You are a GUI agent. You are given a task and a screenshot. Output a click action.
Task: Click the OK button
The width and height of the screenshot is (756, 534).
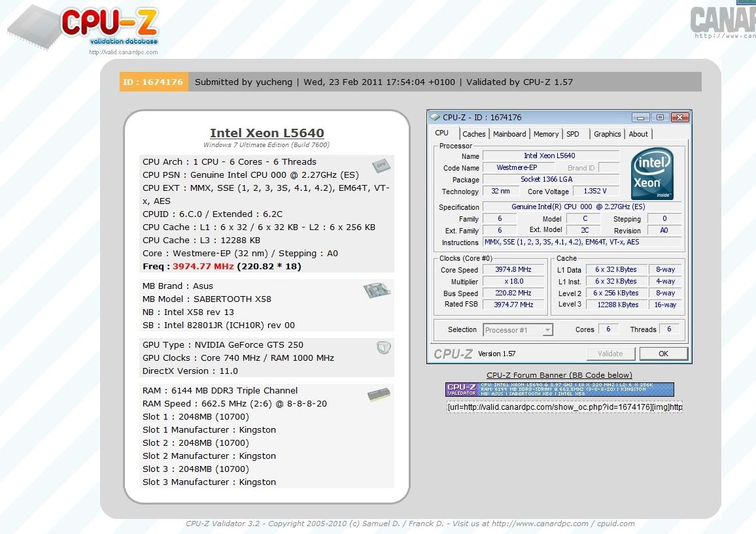pyautogui.click(x=663, y=354)
